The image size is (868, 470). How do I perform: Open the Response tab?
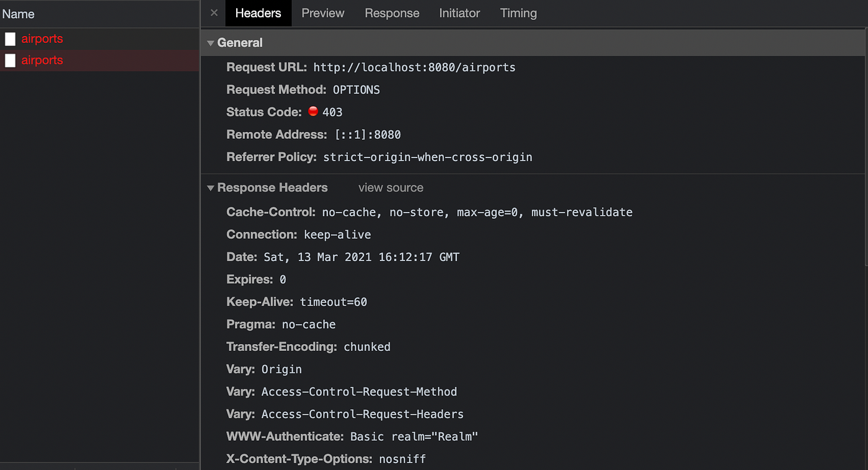[392, 13]
